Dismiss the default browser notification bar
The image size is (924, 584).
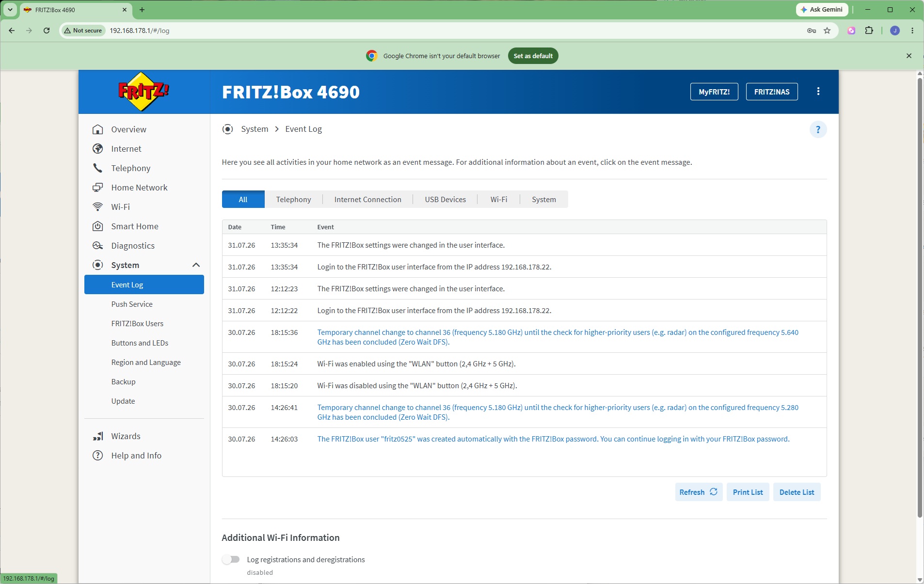909,56
